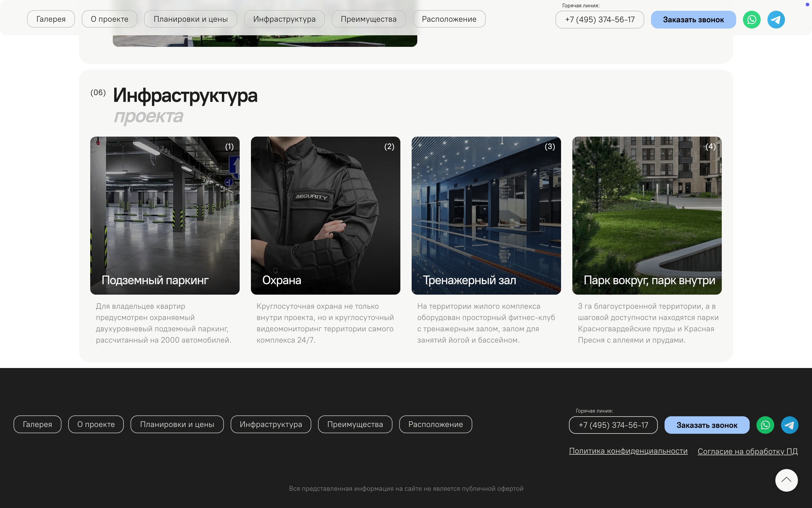Click the fitness club description text
This screenshot has width=812, height=508.
(x=486, y=323)
